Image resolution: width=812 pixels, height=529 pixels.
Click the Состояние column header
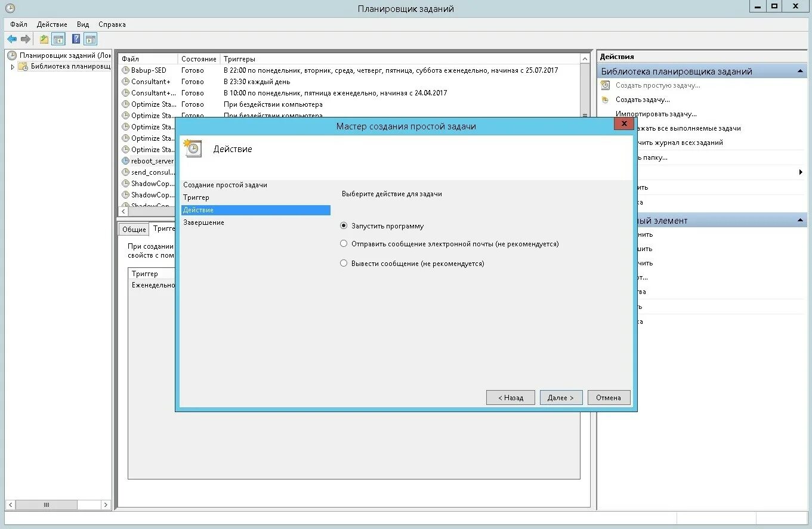pos(199,59)
